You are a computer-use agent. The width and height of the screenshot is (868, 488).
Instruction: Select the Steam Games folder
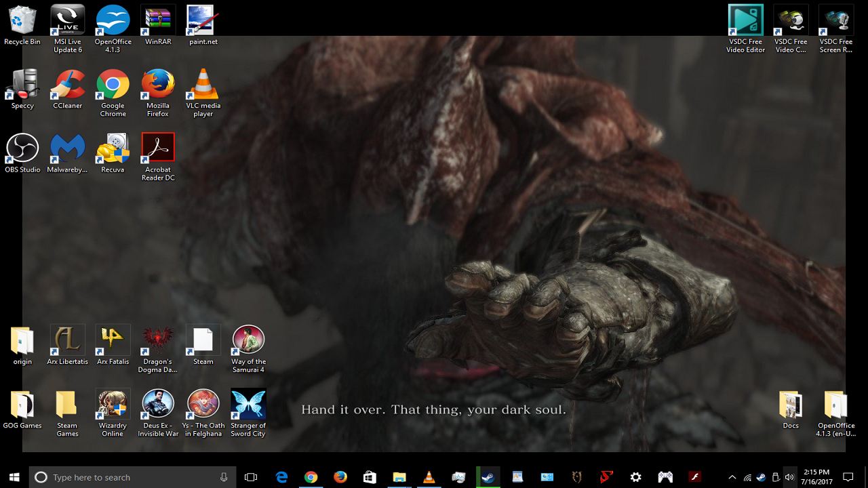click(x=68, y=413)
